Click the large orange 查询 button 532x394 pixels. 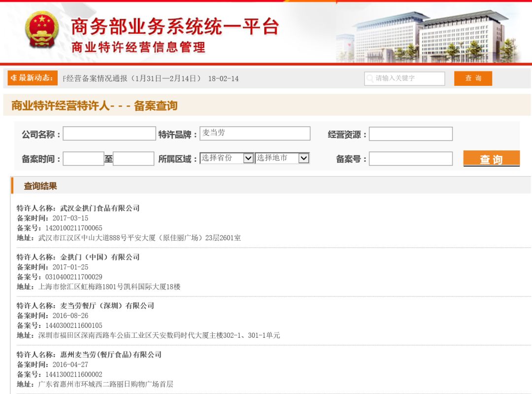pyautogui.click(x=491, y=159)
